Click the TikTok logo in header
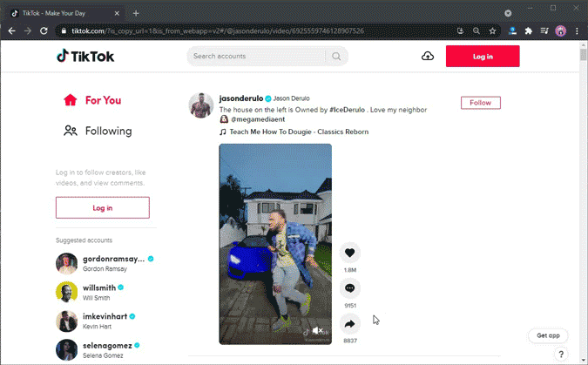Screen dimensions: 588x365 [x=85, y=57]
